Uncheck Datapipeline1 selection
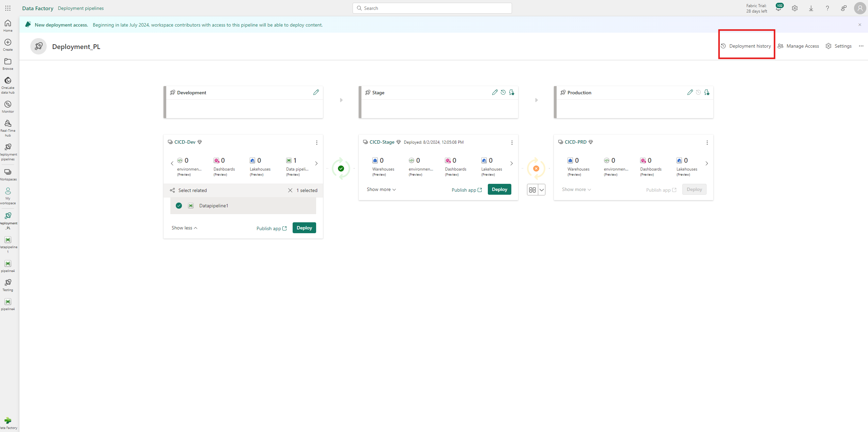The width and height of the screenshot is (868, 432). click(179, 206)
